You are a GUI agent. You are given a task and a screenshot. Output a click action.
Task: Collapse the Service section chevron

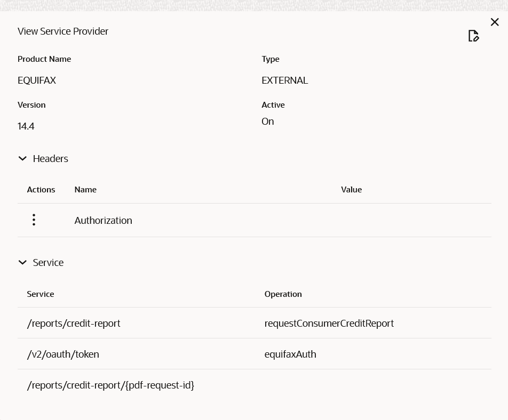coord(22,263)
